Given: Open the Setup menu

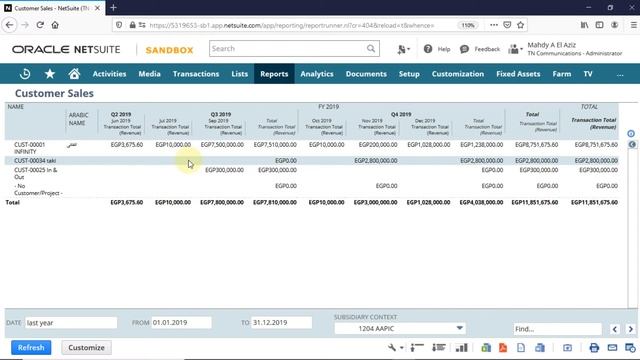Looking at the screenshot, I should pyautogui.click(x=409, y=74).
